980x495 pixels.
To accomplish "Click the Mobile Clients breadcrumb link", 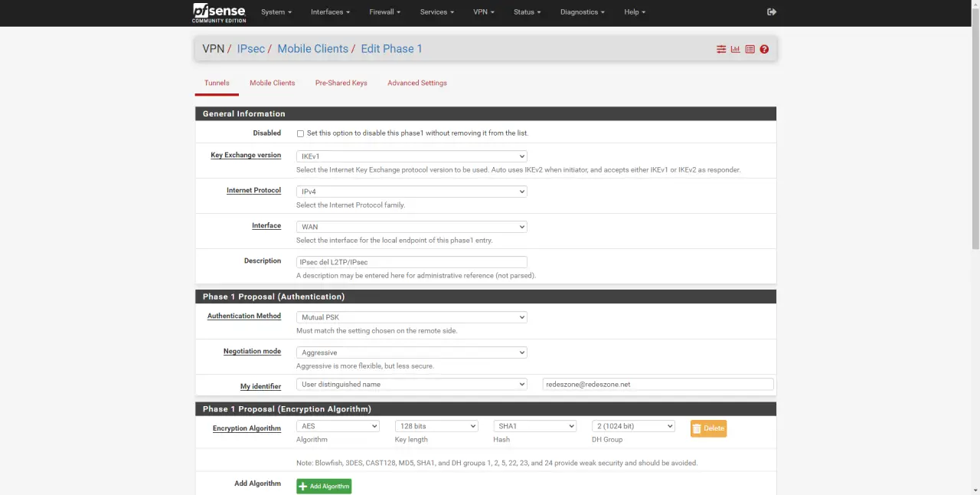I will 312,49.
